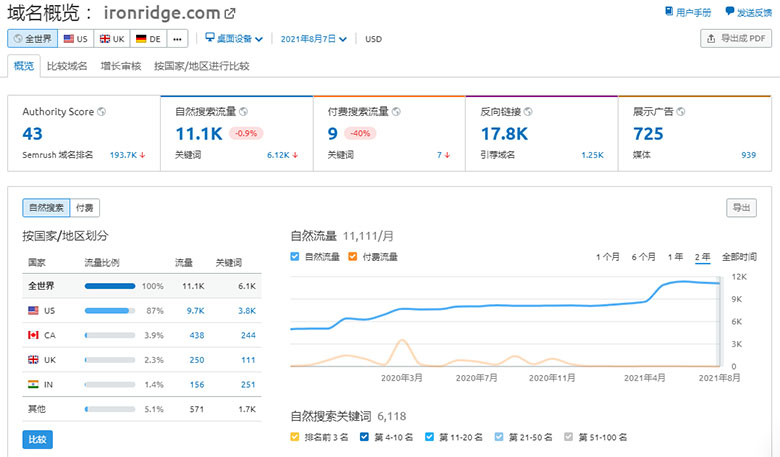Toggle 第 11-20 名 checkbox
The image size is (780, 457).
[x=429, y=437]
